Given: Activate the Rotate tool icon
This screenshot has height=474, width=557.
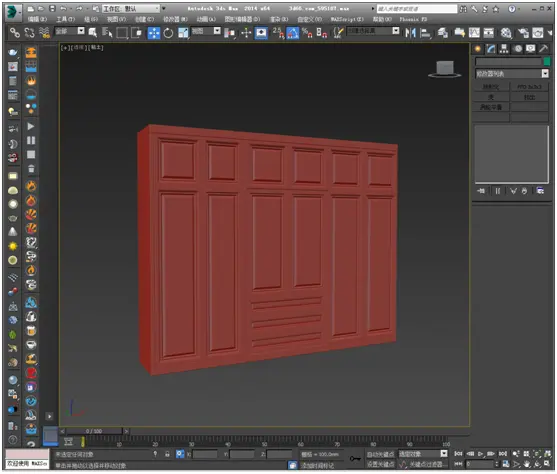Looking at the screenshot, I should 168,33.
